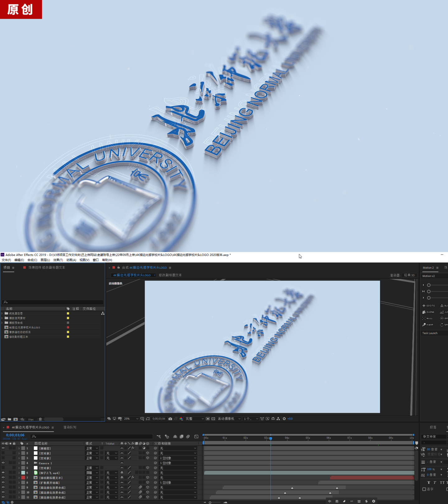Enable frame blending icon for timeline
448x504 pixels.
click(181, 436)
